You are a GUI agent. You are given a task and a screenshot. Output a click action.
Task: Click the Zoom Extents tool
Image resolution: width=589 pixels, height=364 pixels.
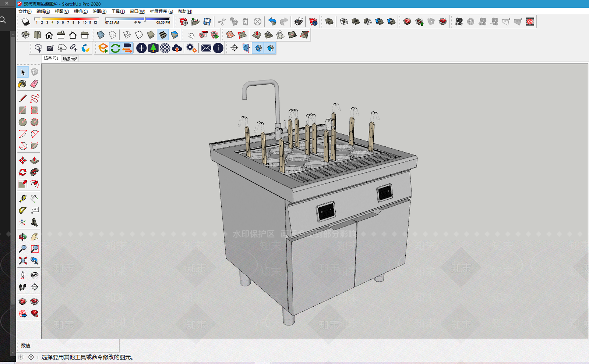22,260
